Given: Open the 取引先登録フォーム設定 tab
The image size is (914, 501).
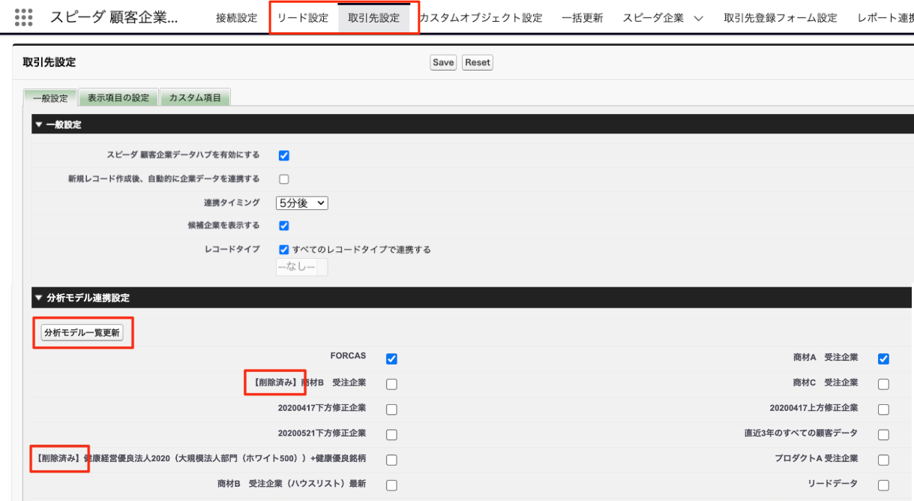Looking at the screenshot, I should pyautogui.click(x=781, y=18).
